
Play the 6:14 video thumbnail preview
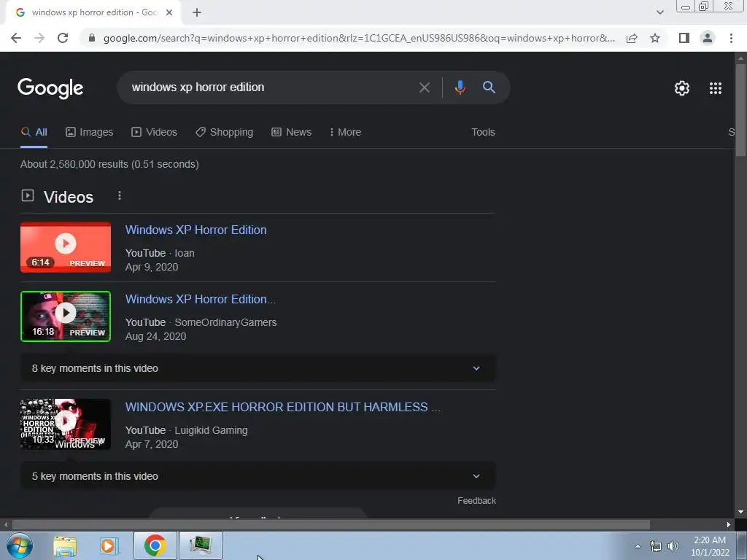click(x=66, y=248)
